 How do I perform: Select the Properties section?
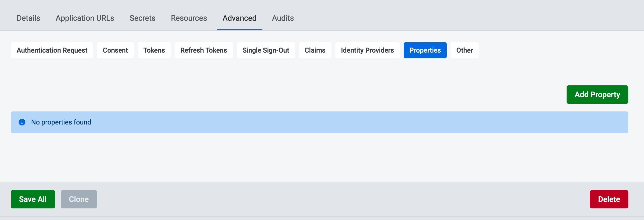tap(425, 50)
